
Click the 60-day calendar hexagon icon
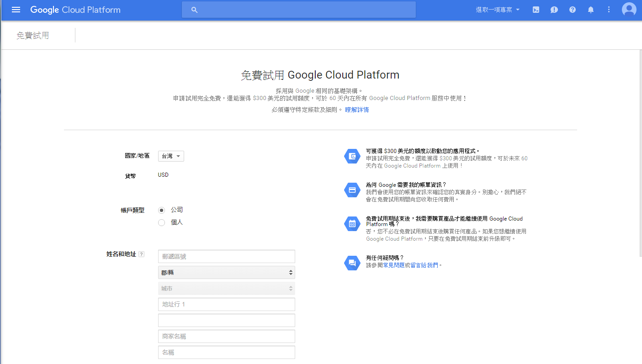[x=352, y=224]
